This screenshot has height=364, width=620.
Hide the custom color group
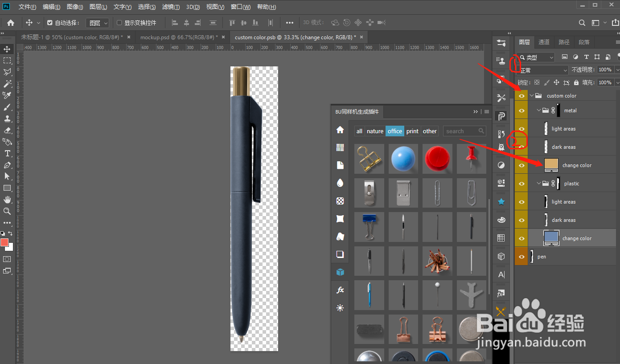tap(521, 96)
